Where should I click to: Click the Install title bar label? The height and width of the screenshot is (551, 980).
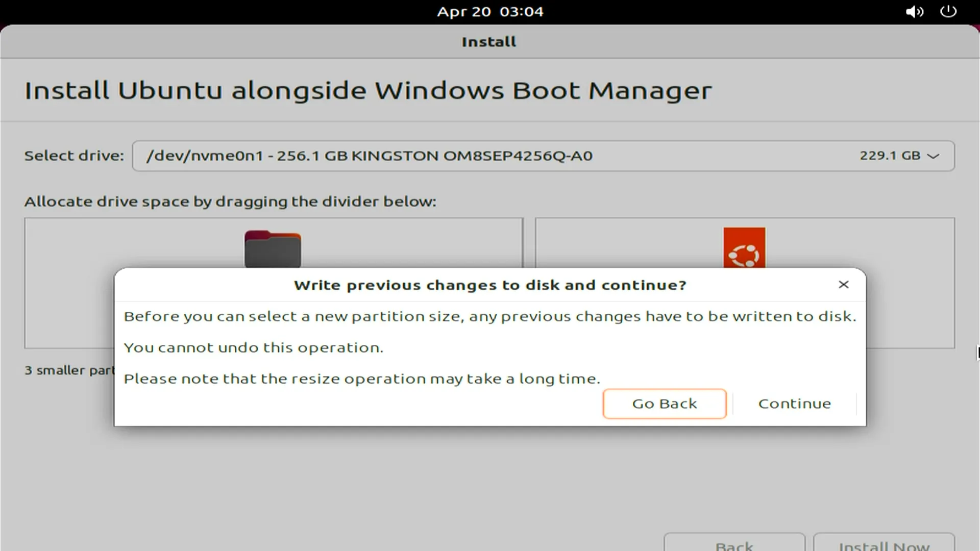point(488,41)
